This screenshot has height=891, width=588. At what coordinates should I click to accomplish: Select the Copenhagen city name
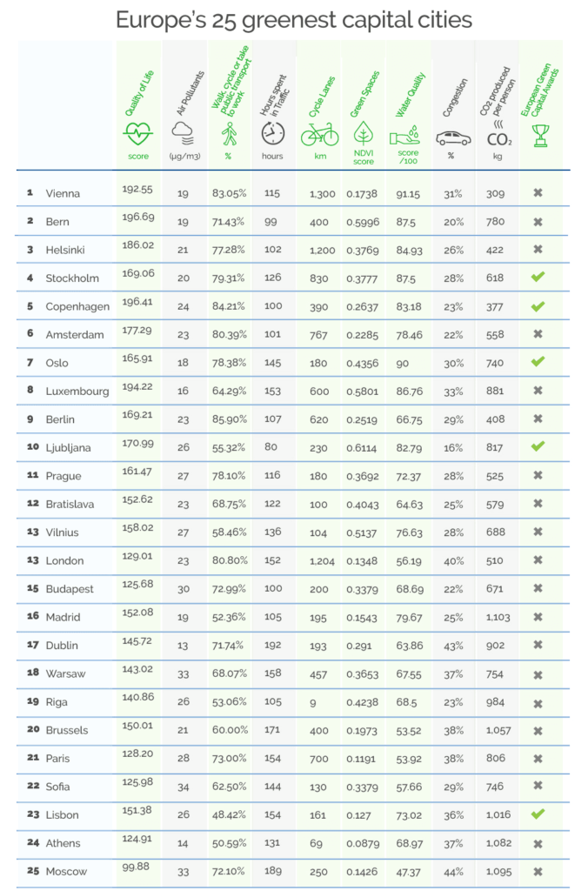77,307
